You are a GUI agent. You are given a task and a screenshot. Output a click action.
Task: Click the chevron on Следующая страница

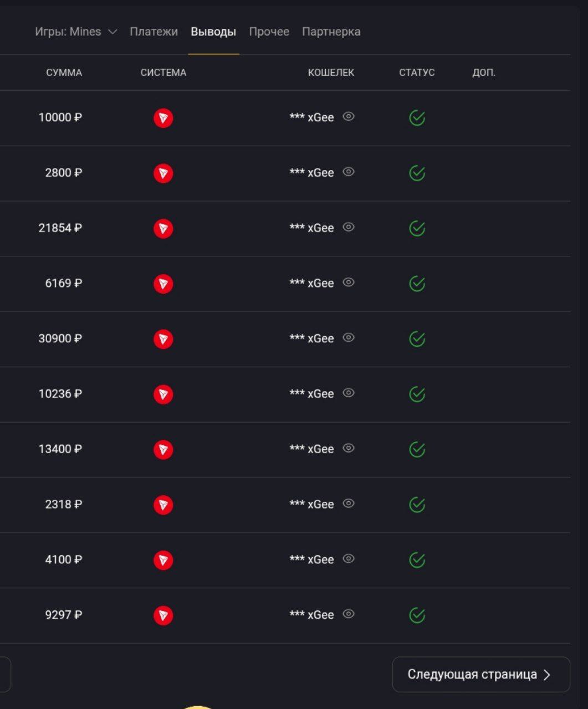pos(547,675)
